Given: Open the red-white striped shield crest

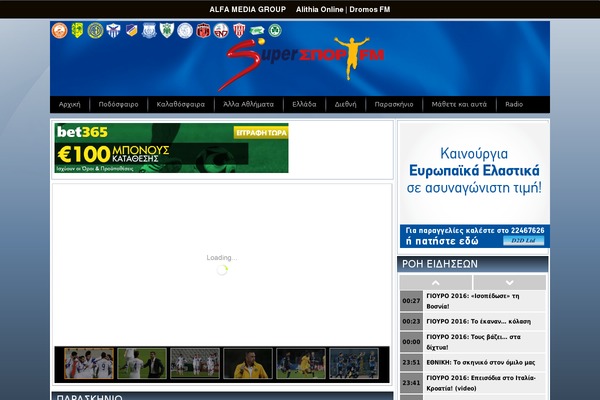Looking at the screenshot, I should [x=239, y=30].
